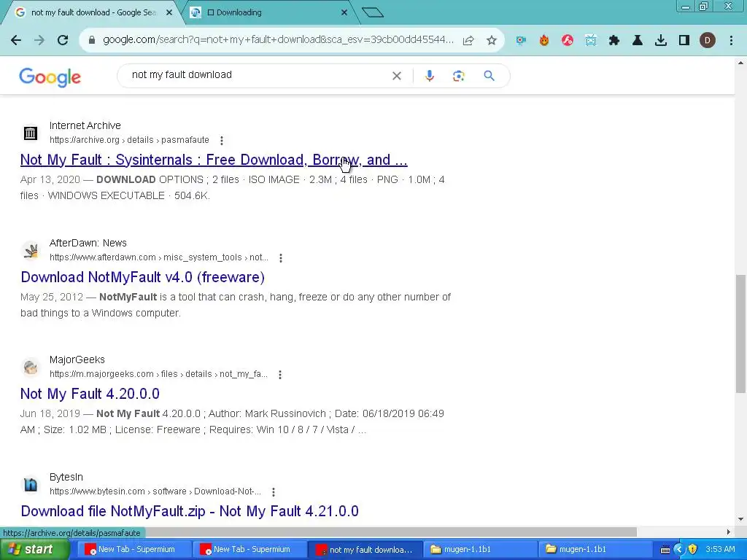Click the archive.org details pasmafaute URL
The image size is (747, 560).
[x=129, y=140]
